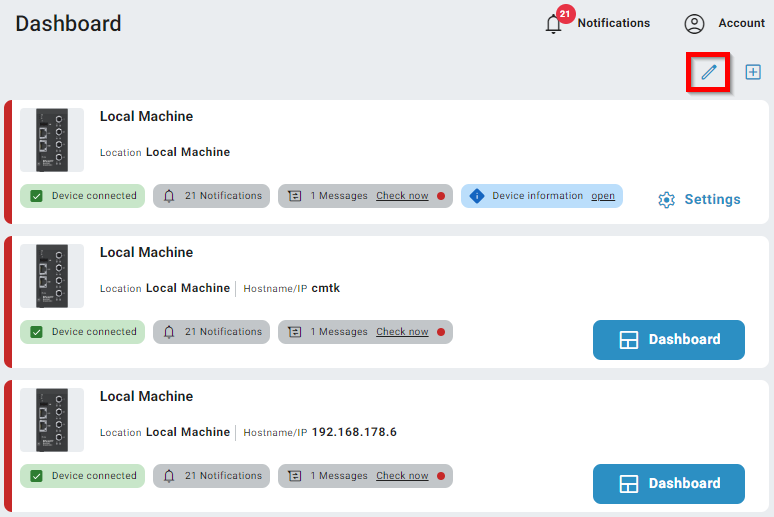Open the Dashboard button for cmtk
The image size is (774, 517).
click(668, 340)
